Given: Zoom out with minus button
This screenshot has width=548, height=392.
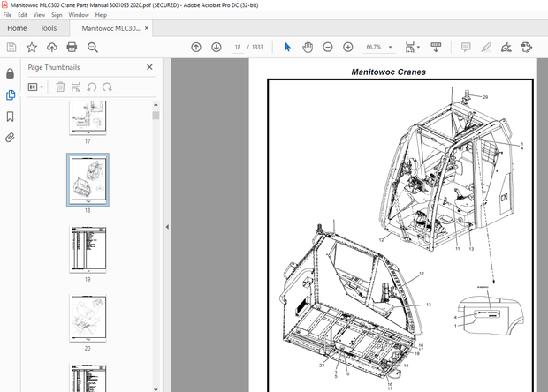Looking at the screenshot, I should tap(327, 47).
